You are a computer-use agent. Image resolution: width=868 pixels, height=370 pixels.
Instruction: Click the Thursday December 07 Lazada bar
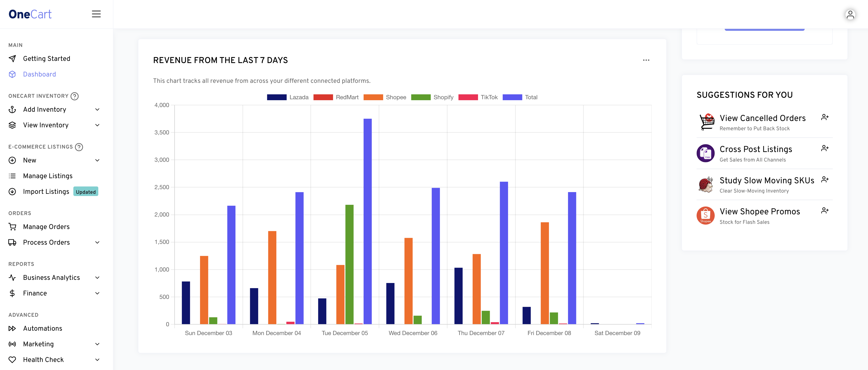pos(458,296)
